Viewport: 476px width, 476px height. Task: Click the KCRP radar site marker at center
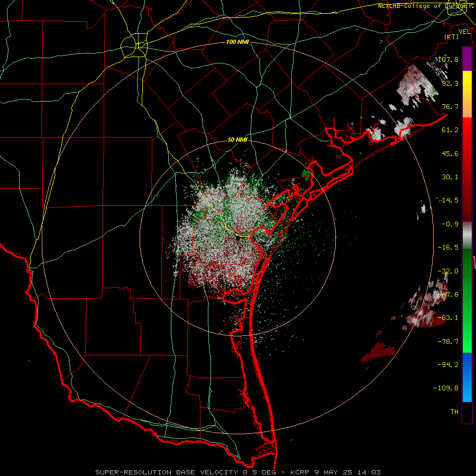237,239
